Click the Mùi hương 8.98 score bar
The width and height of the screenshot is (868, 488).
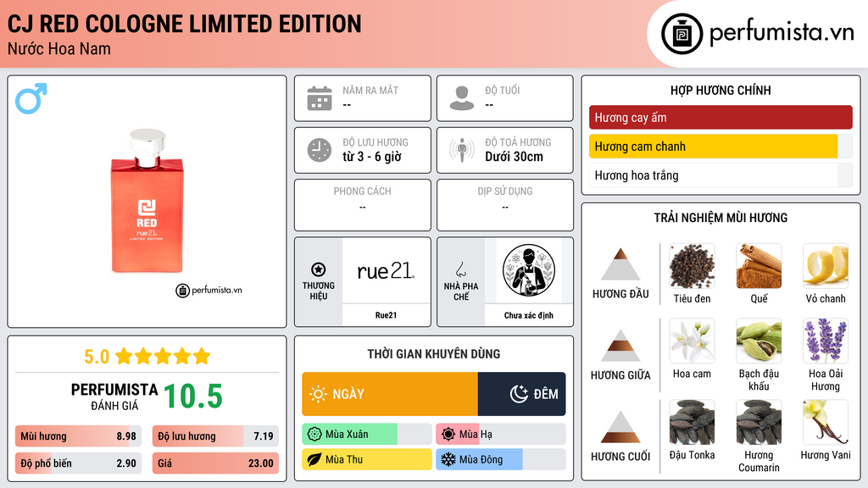tap(79, 436)
